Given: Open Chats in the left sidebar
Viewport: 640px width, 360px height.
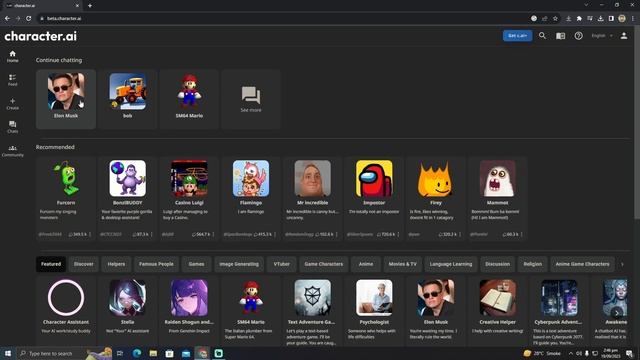Looking at the screenshot, I should click(x=13, y=127).
